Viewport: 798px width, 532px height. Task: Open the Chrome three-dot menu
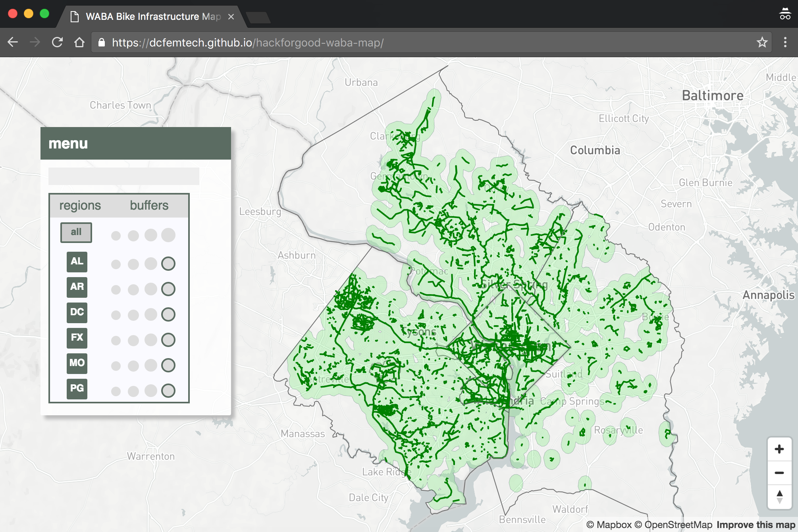[785, 42]
